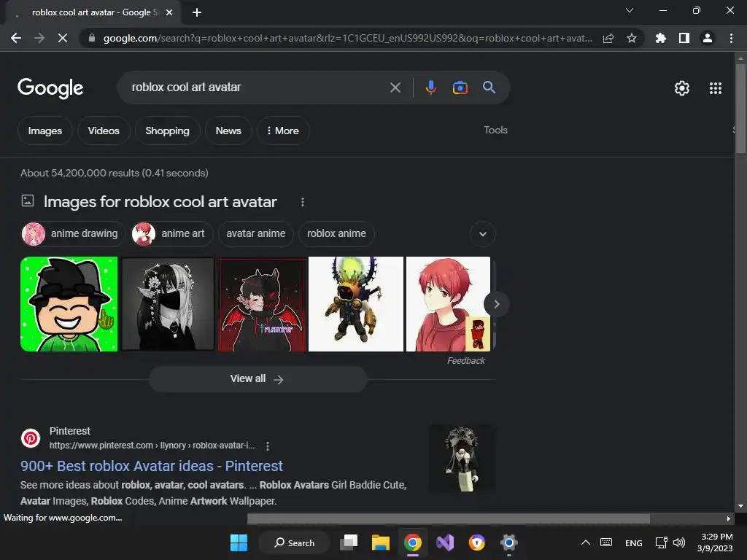Start a voice search with the microphone
Screen dimensions: 747x560
[430, 87]
